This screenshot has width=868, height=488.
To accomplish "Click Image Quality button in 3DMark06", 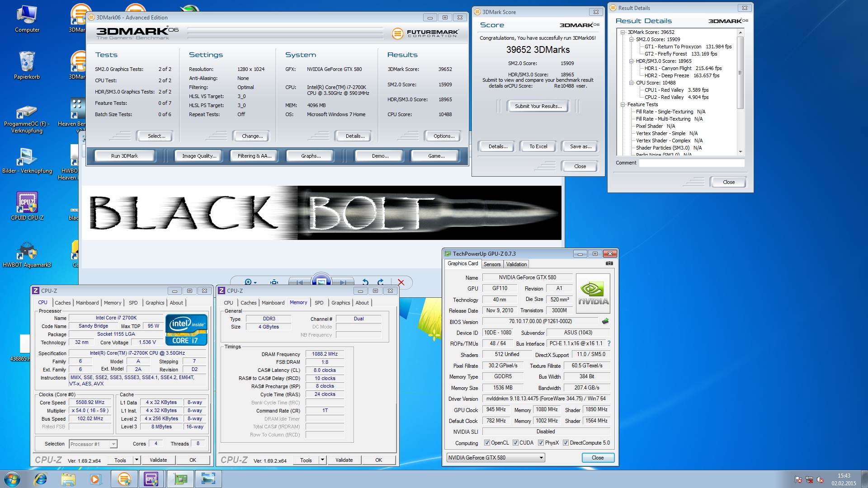I will [x=199, y=156].
